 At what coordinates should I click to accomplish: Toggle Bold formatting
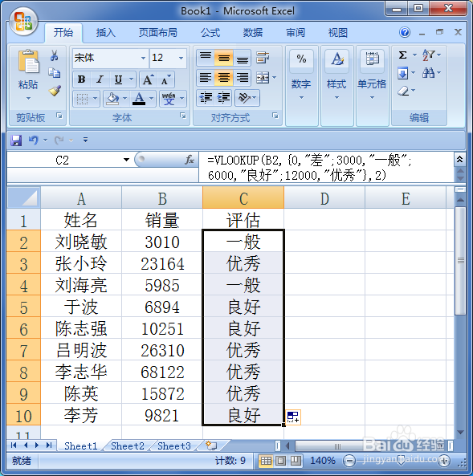(x=81, y=79)
